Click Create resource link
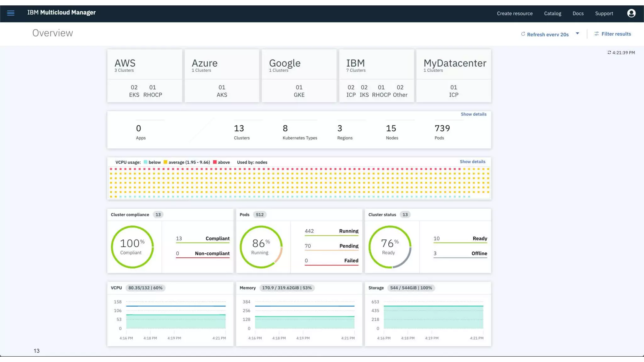Image resolution: width=644 pixels, height=362 pixels. coord(514,14)
